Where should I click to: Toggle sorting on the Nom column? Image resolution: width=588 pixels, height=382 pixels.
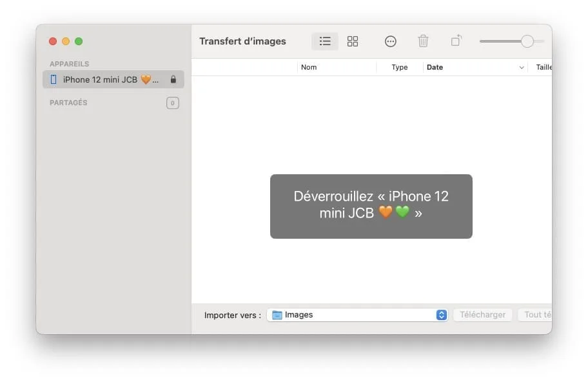pos(308,67)
